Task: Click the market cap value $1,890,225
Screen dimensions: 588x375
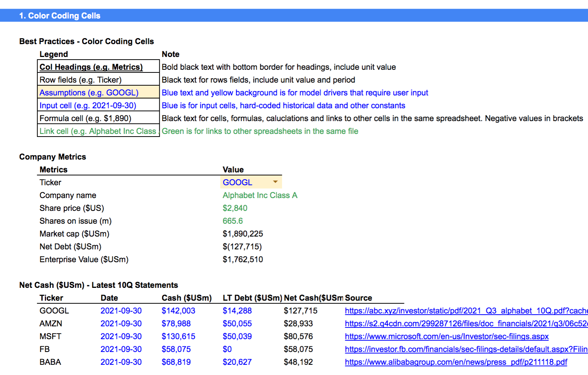Action: 243,234
